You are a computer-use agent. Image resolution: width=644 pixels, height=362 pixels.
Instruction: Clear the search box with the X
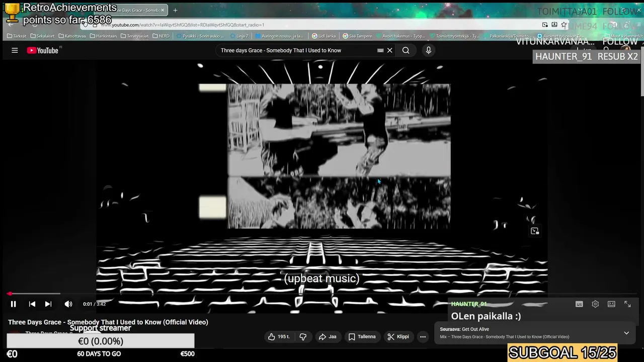coord(389,50)
